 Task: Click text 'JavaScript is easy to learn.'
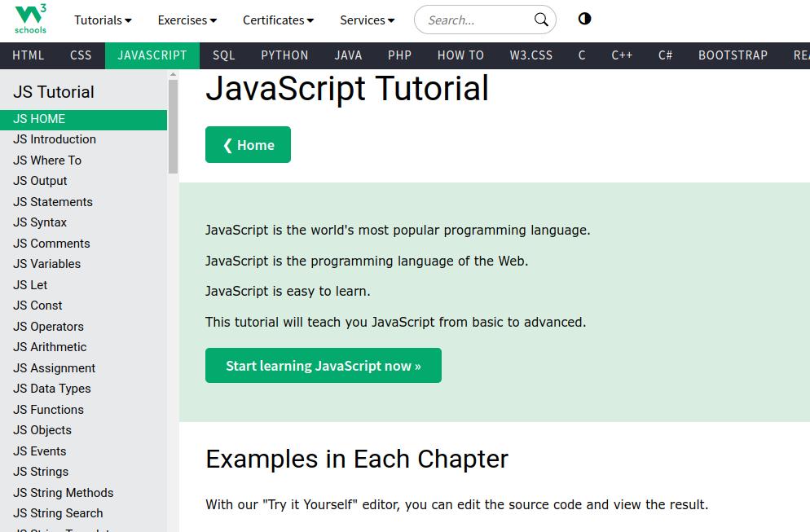(288, 292)
